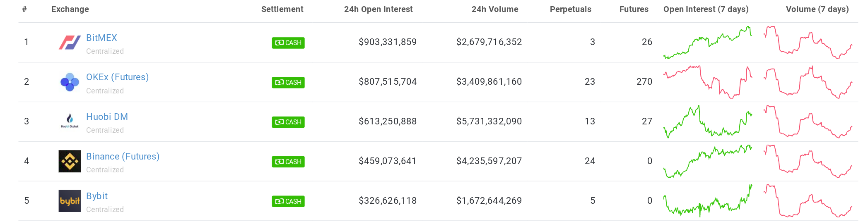Image resolution: width=868 pixels, height=224 pixels.
Task: Open the OKEx (Futures) link
Action: click(117, 77)
